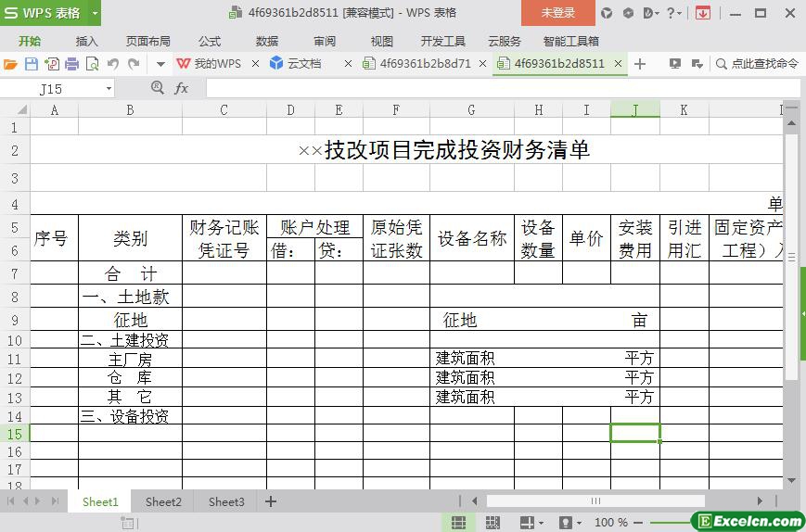Open the Help question mark dropdown
This screenshot has width=806, height=532.
[x=674, y=13]
